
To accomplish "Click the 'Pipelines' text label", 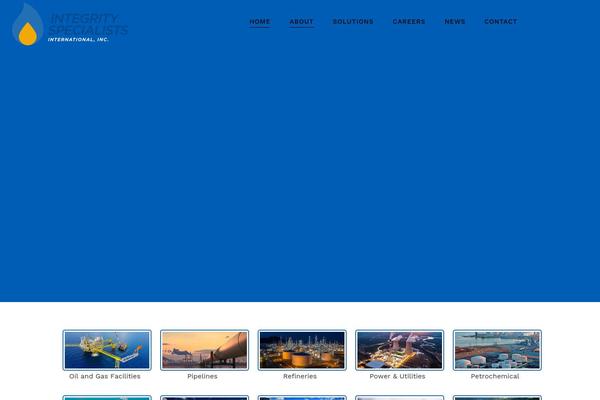I will pyautogui.click(x=202, y=376).
